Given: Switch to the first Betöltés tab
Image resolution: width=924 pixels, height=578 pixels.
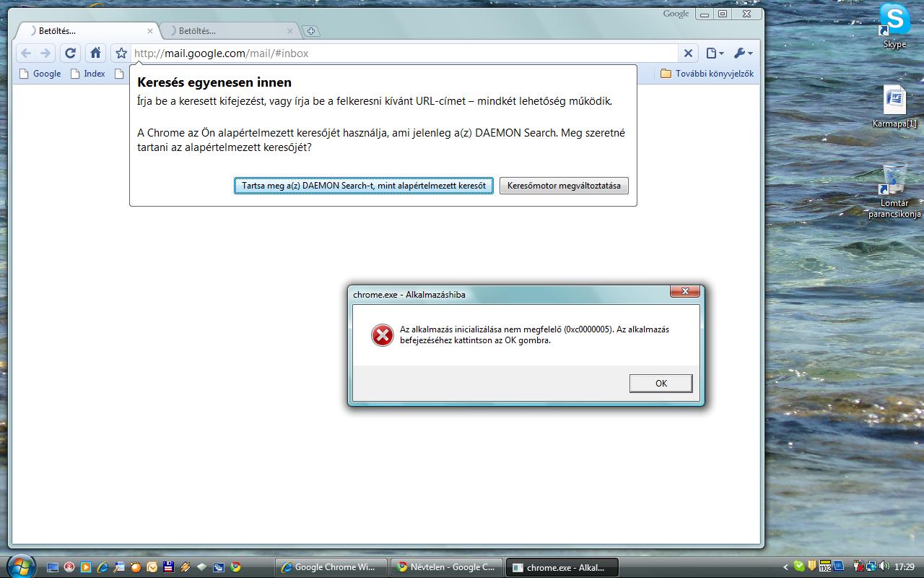Looking at the screenshot, I should pos(87,31).
